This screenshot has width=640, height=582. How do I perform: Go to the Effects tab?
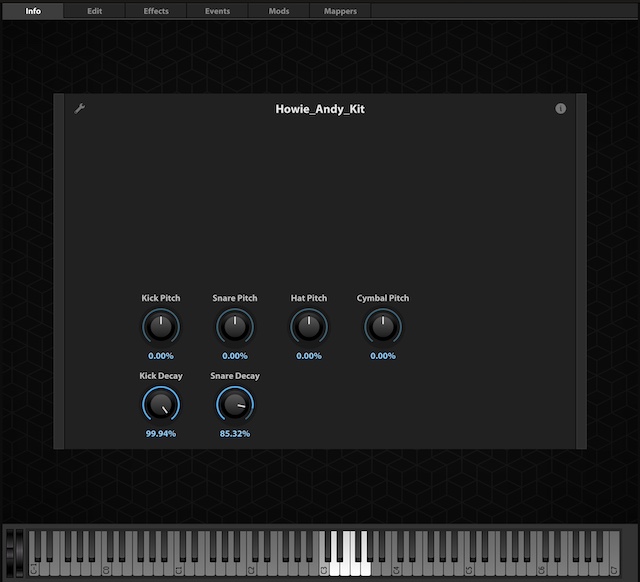click(x=156, y=11)
